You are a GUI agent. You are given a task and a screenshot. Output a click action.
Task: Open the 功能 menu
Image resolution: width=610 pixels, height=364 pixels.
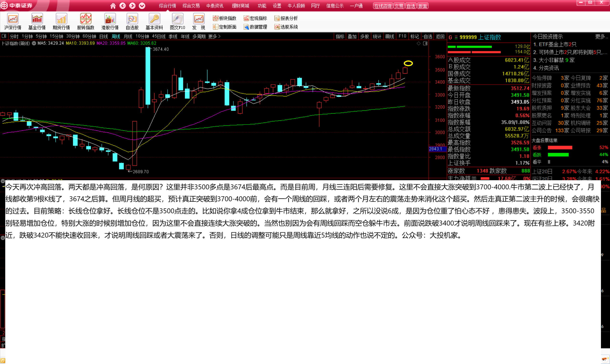pyautogui.click(x=262, y=6)
